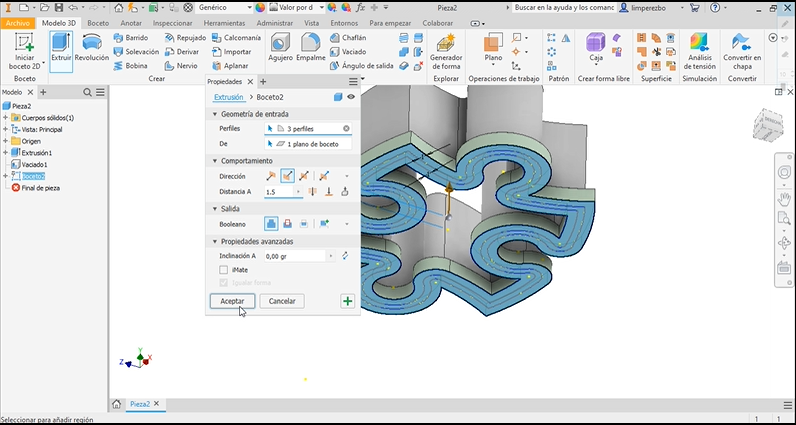Expand the Origen folder node
This screenshot has height=425, width=796.
(6, 141)
